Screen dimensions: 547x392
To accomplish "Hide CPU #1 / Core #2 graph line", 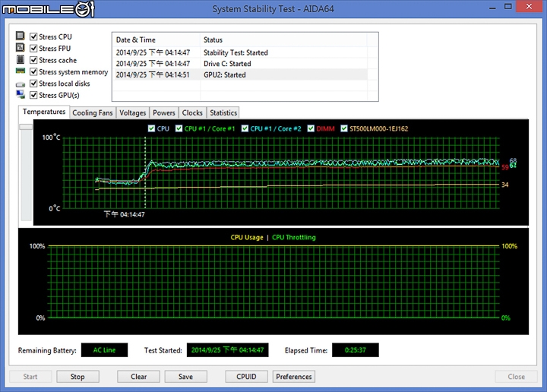I will pos(245,128).
